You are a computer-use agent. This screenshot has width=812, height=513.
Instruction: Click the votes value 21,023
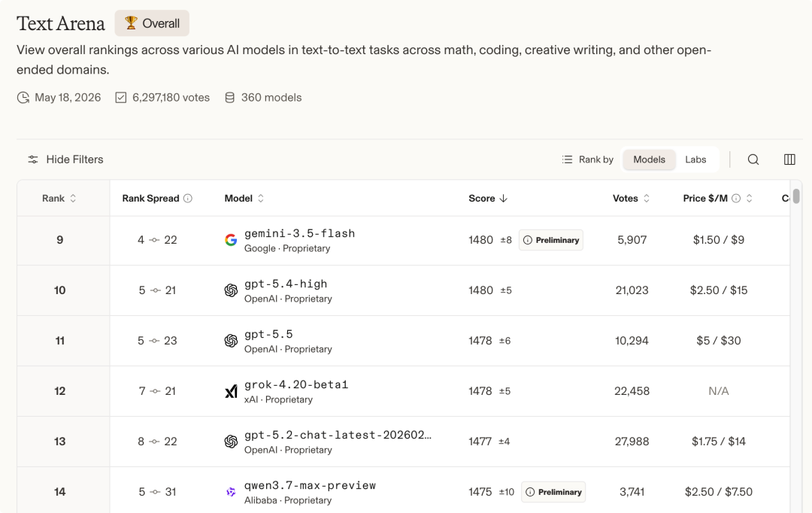(632, 290)
